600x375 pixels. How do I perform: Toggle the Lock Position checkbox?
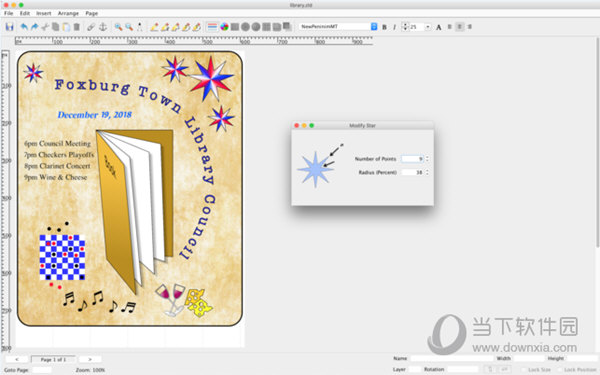(559, 370)
